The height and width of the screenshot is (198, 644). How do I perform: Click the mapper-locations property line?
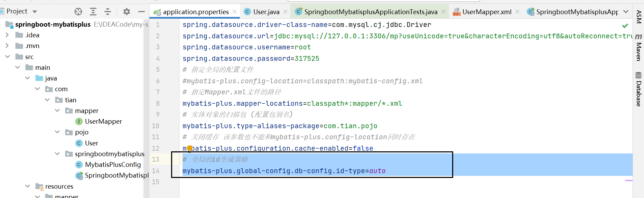[292, 103]
